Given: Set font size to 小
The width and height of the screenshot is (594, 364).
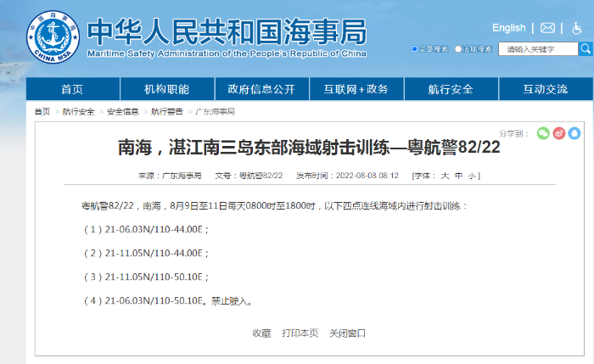Looking at the screenshot, I should click(x=472, y=176).
